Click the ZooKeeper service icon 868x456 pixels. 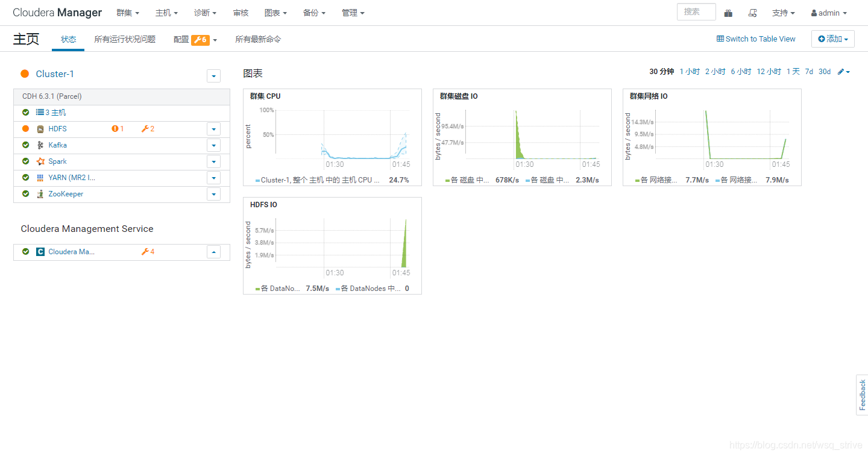pyautogui.click(x=40, y=194)
